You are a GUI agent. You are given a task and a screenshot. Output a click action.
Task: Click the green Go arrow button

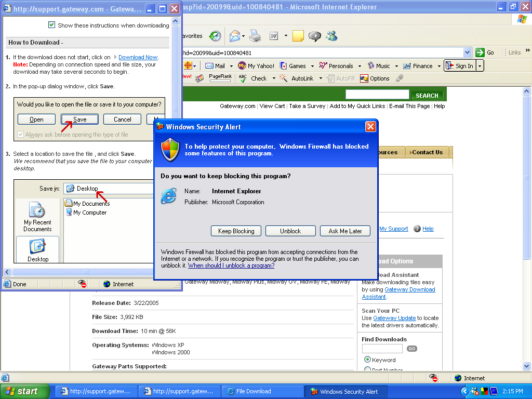[x=480, y=52]
